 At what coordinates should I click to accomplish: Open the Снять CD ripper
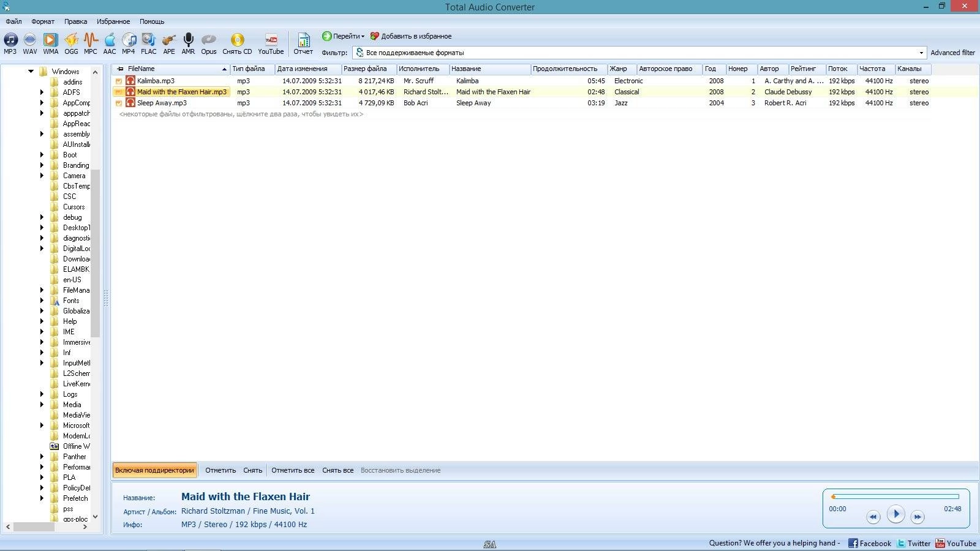tap(237, 43)
